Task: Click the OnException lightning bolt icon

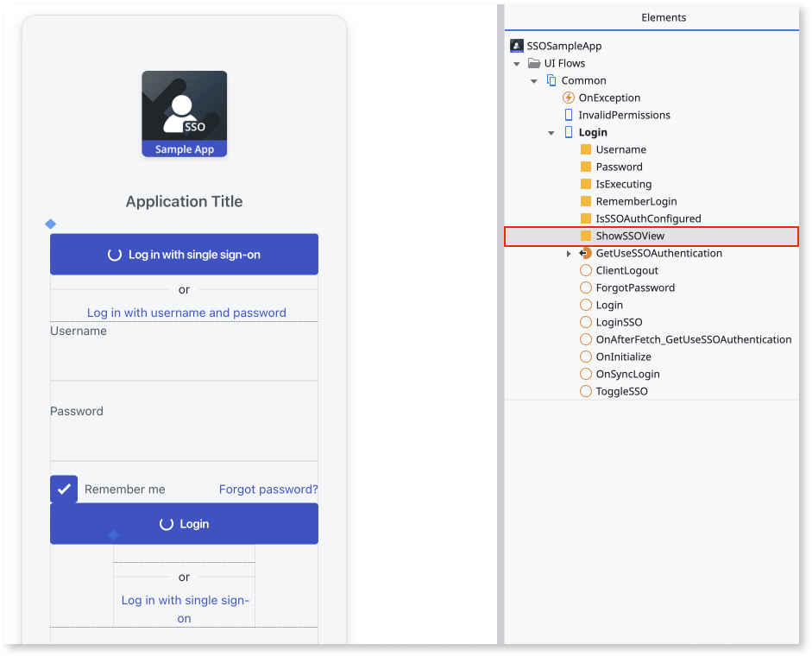Action: click(x=569, y=98)
